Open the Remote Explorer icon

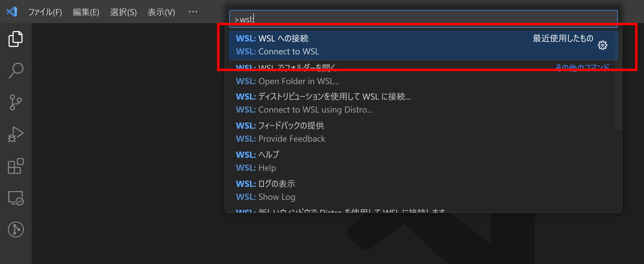(x=15, y=198)
